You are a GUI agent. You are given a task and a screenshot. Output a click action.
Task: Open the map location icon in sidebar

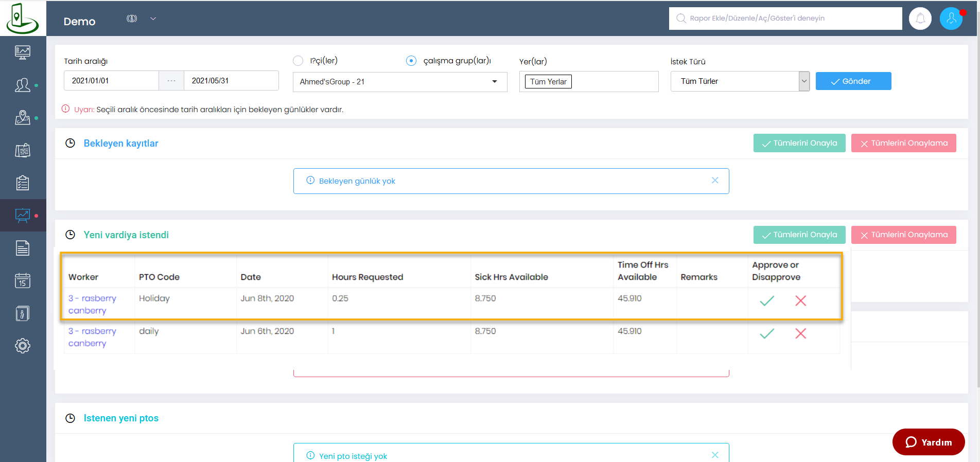coord(23,118)
